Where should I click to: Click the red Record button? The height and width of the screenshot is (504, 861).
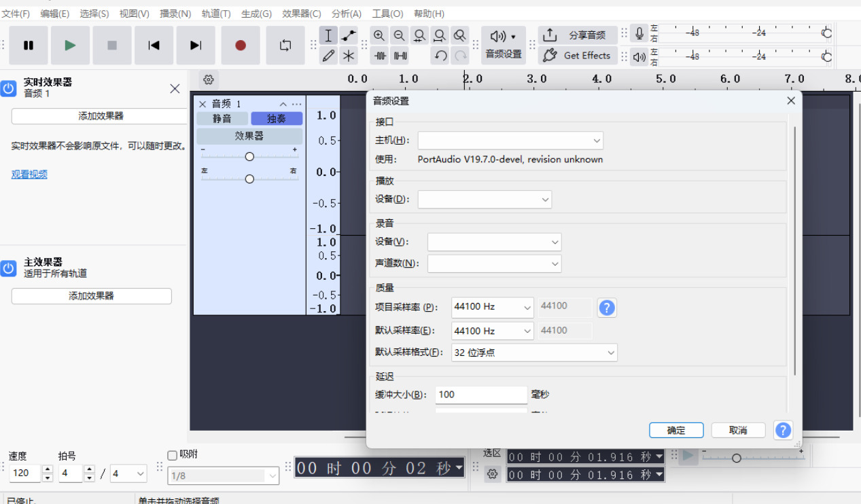(x=241, y=46)
